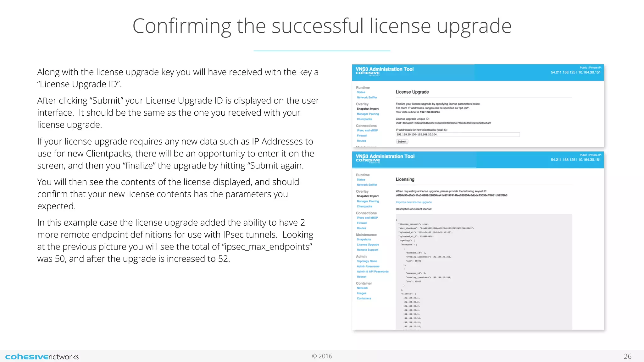
Task: Click Public/Private IP address in Licensing header
Action: 575,160
